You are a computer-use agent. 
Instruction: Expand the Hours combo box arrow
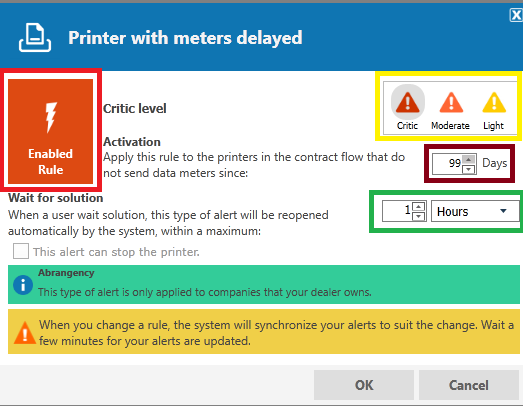point(503,211)
